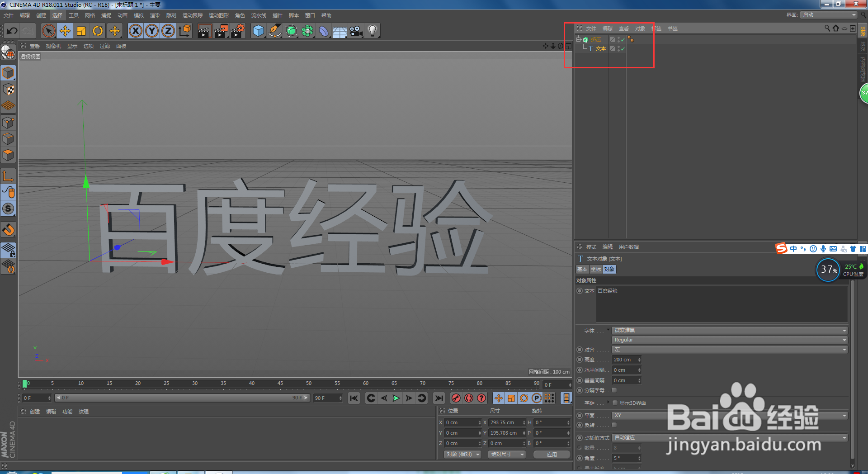Open the 对象 (相对) coordinate dropdown
Screen dimensions: 868x474
(462, 455)
